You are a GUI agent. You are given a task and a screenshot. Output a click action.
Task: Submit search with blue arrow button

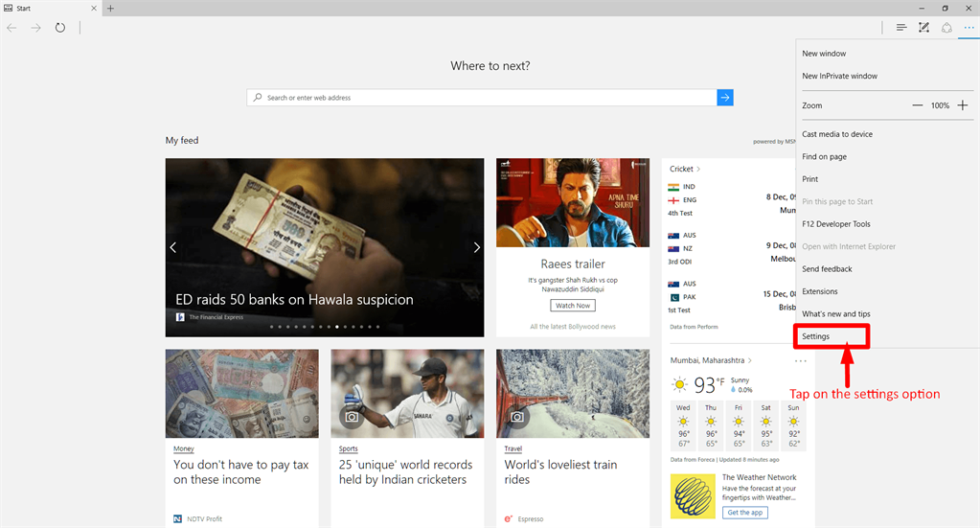pos(725,98)
